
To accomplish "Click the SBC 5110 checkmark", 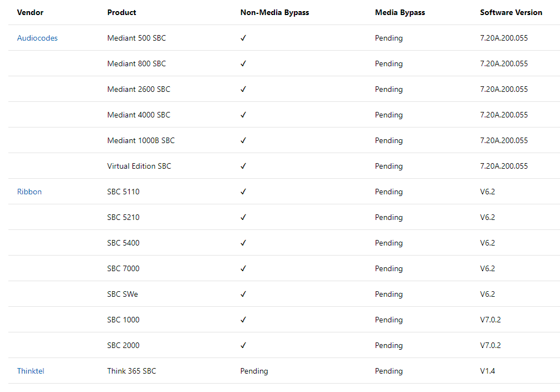I will (x=243, y=192).
